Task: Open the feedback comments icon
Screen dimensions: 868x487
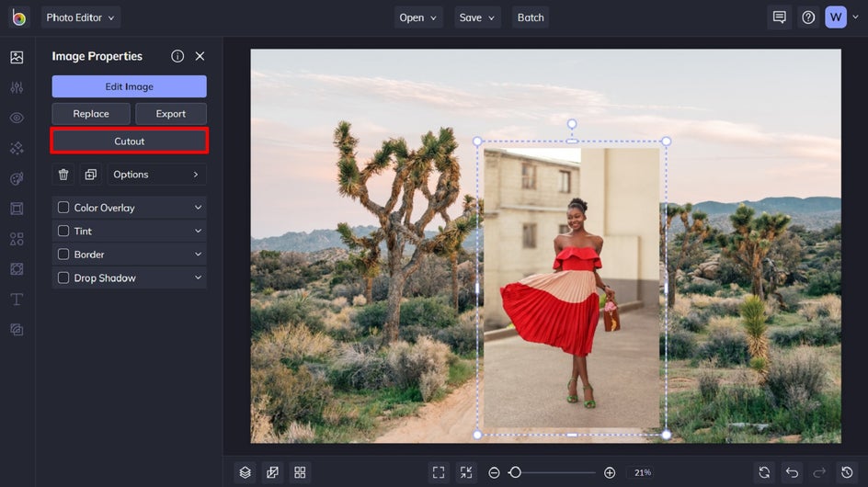Action: point(780,17)
